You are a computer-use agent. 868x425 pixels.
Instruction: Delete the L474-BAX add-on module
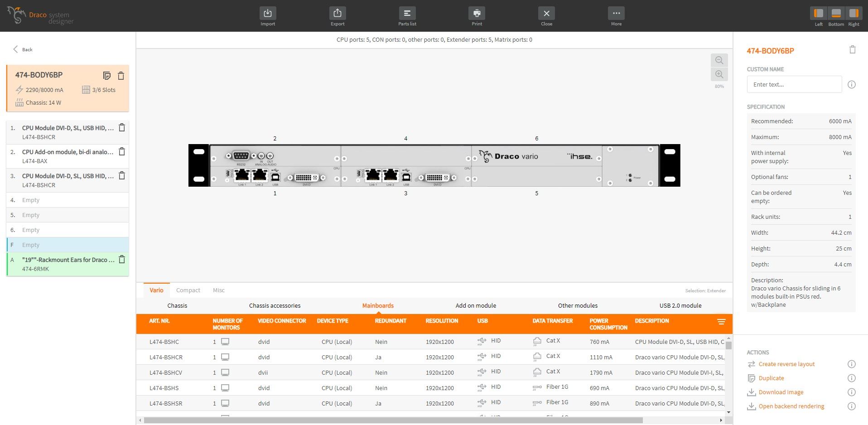(122, 152)
